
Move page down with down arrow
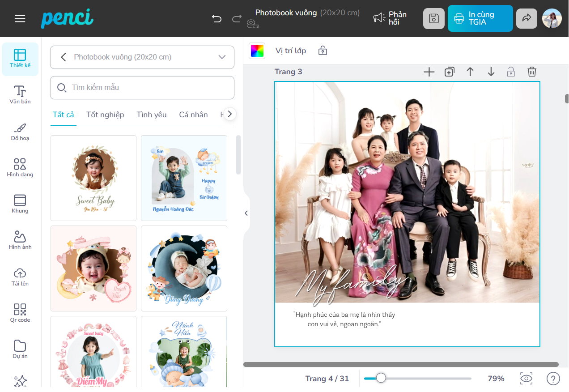point(491,72)
